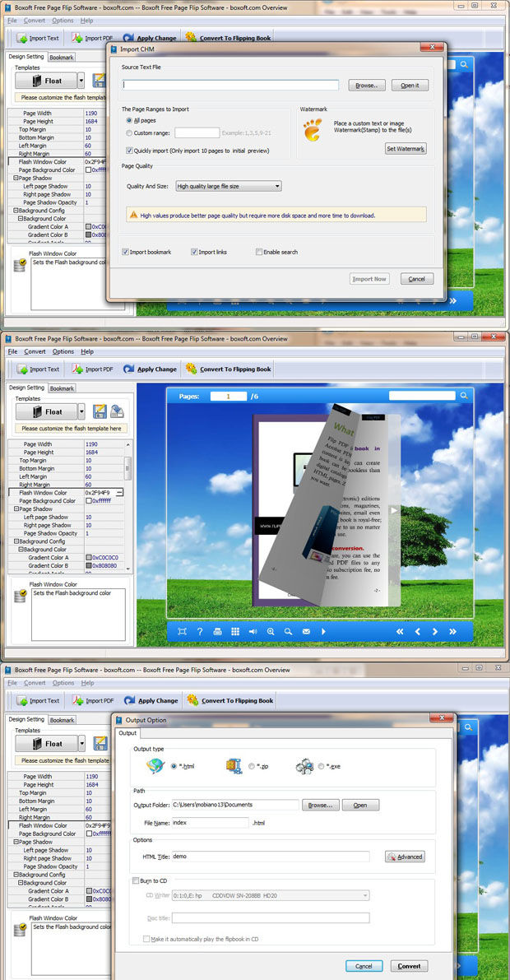Screen dimensions: 510x980
Task: Open the CD Writer combo box
Action: pos(270,895)
